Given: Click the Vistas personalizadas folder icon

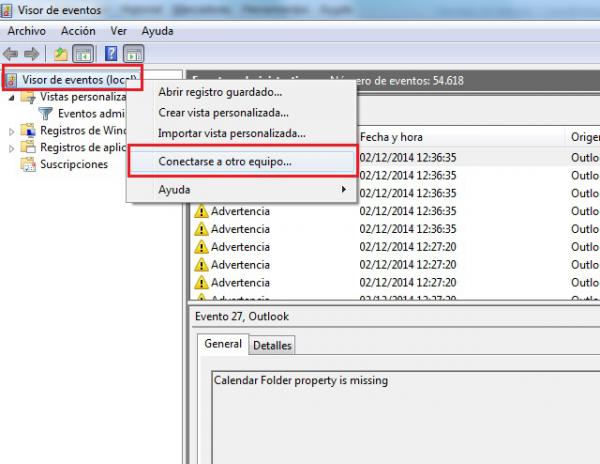Looking at the screenshot, I should click(28, 97).
